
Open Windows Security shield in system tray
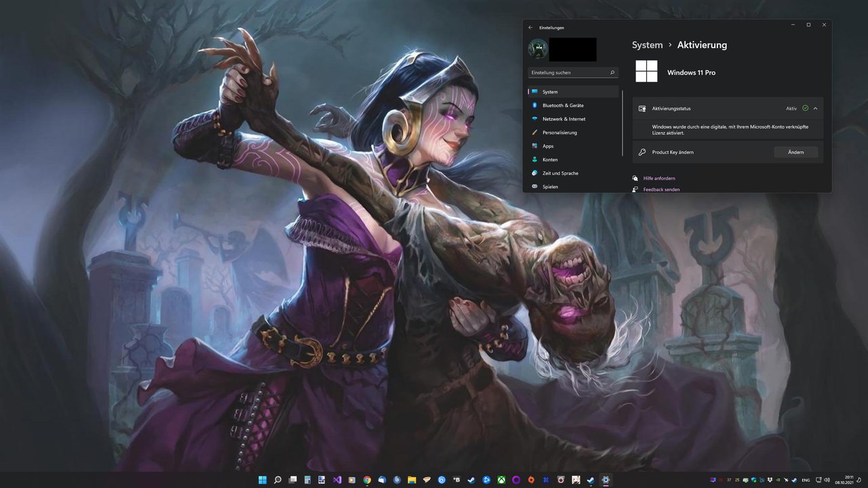point(754,480)
